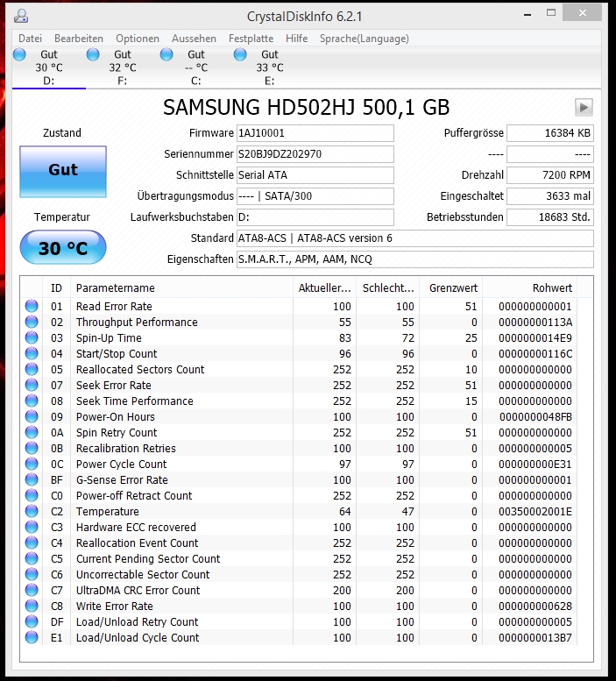Viewport: 616px width, 681px height.
Task: Click status circle for Seek Time Performance
Action: click(32, 401)
